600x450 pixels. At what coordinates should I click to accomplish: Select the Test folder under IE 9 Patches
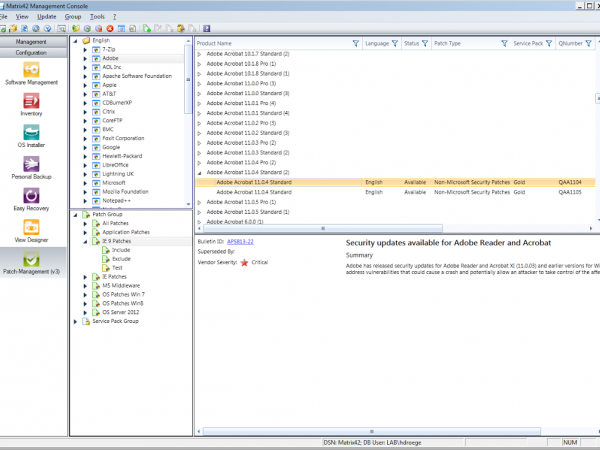click(x=117, y=267)
